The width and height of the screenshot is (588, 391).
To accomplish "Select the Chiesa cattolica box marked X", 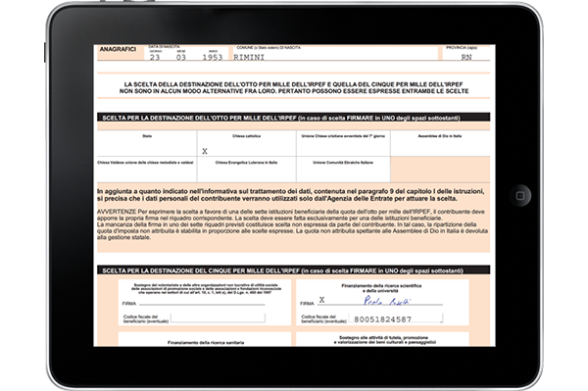I will pos(246,143).
